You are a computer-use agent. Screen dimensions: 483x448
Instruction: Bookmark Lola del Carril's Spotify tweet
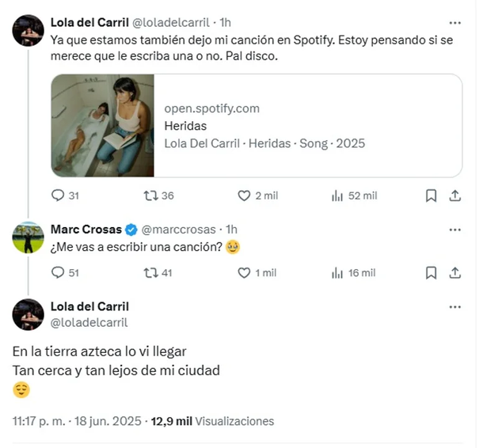pos(432,196)
